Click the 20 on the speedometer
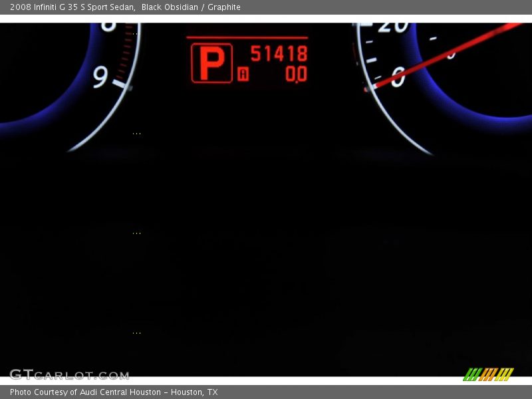The image size is (532, 399). point(394,27)
